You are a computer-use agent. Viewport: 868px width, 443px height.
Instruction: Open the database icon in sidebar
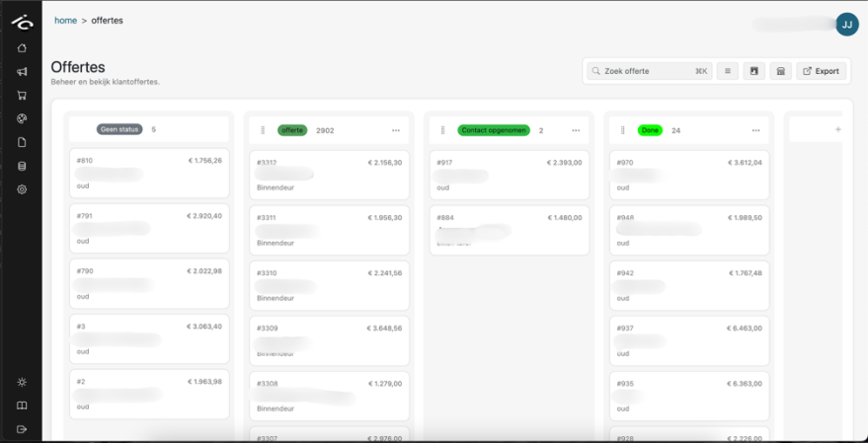22,166
